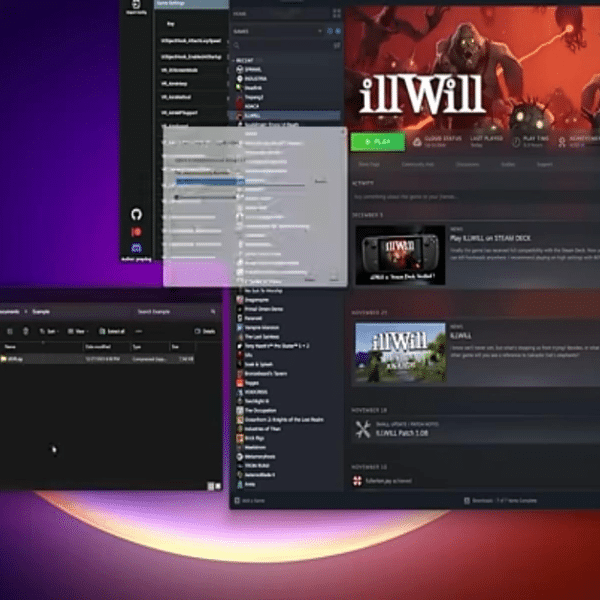Open the library filter options icon

[x=337, y=45]
